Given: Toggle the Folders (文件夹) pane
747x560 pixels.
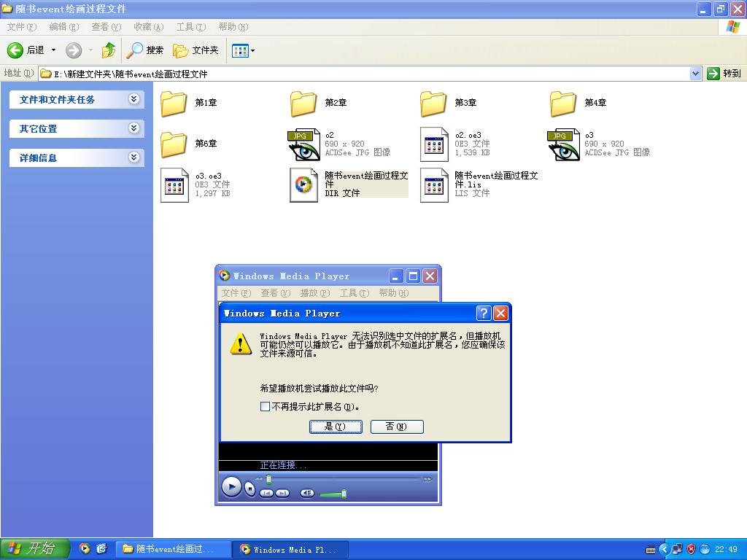Looking at the screenshot, I should [196, 50].
